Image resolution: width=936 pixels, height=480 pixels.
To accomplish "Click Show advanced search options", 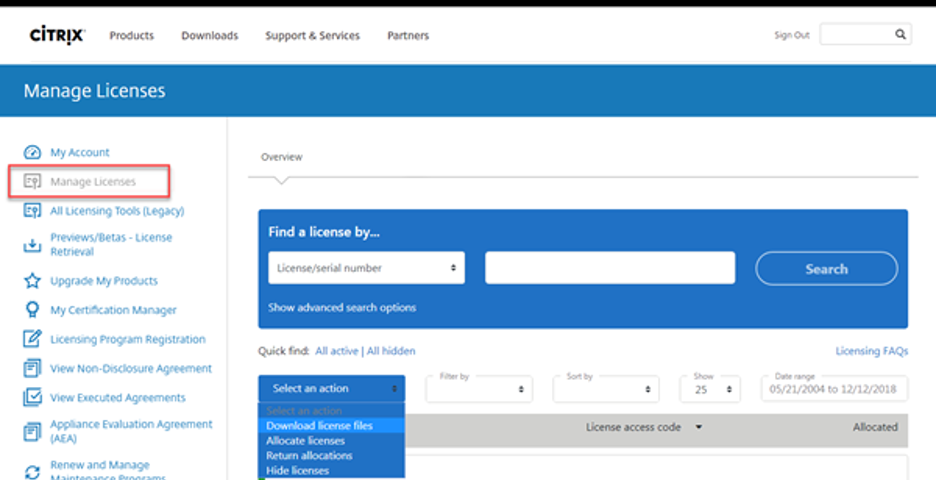I will pyautogui.click(x=342, y=308).
